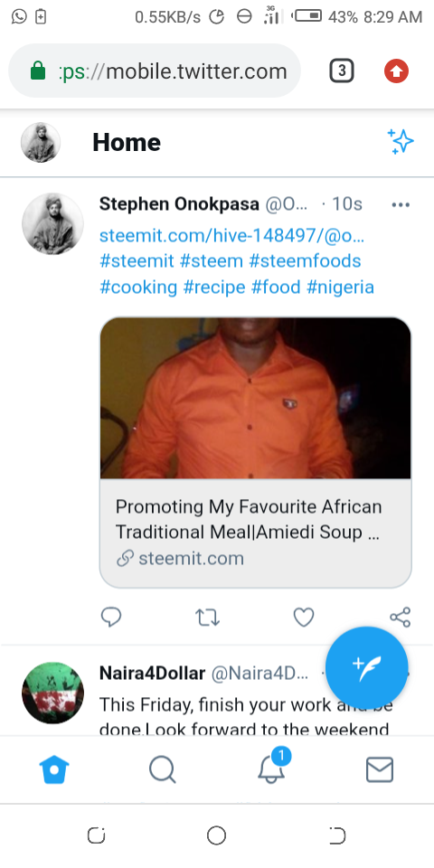The height and width of the screenshot is (868, 434).
Task: Retweet Stephen Onokpasa's post
Action: click(x=208, y=618)
